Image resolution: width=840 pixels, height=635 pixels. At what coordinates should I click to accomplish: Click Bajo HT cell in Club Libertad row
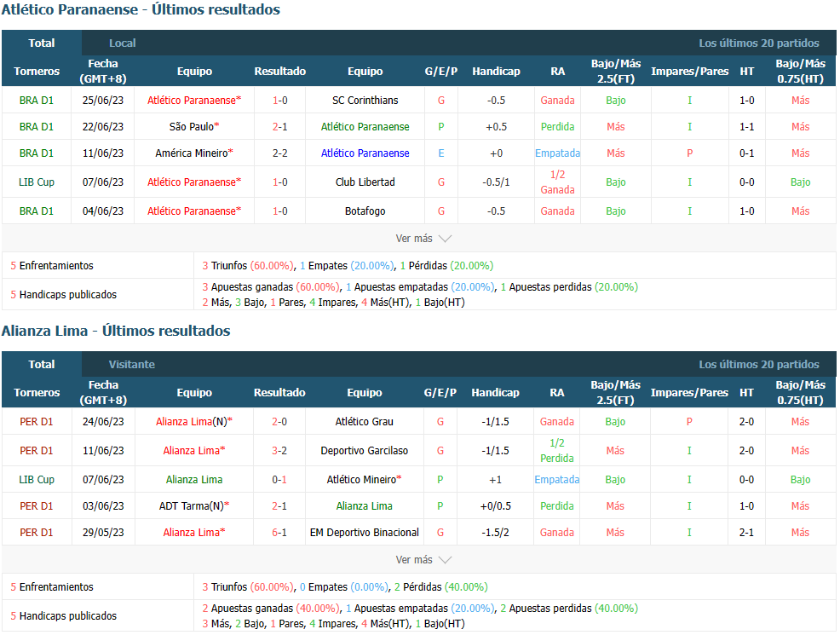pyautogui.click(x=800, y=182)
